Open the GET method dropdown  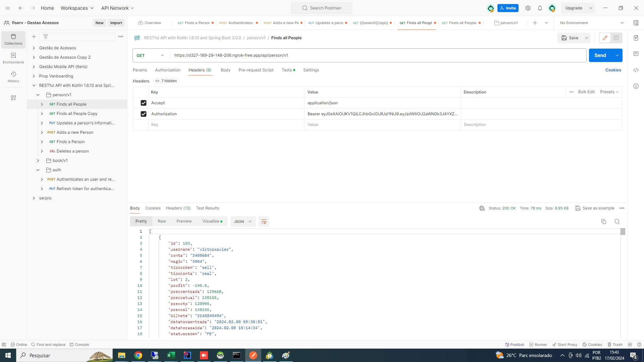click(151, 55)
